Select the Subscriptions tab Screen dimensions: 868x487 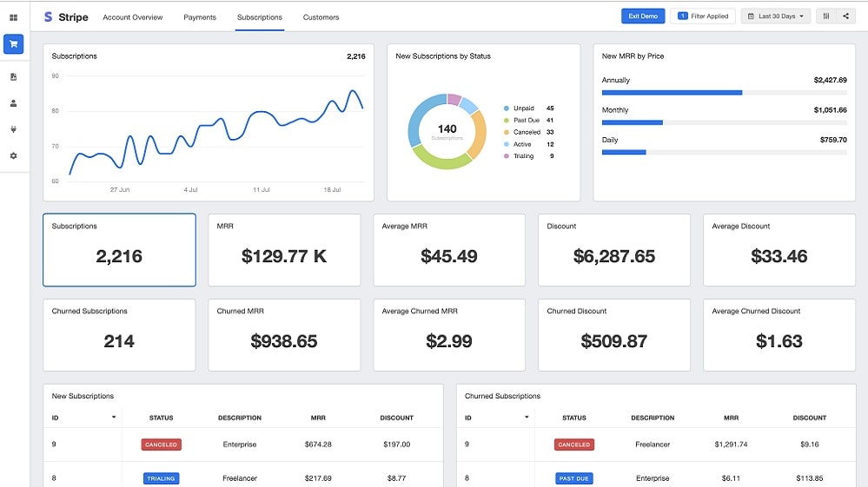[x=260, y=17]
